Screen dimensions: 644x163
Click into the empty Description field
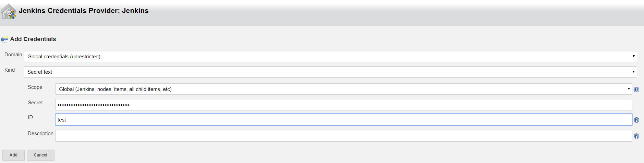[344, 136]
